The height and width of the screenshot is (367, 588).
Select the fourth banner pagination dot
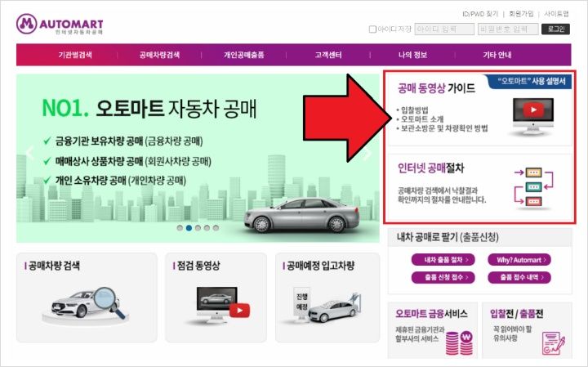coord(207,228)
